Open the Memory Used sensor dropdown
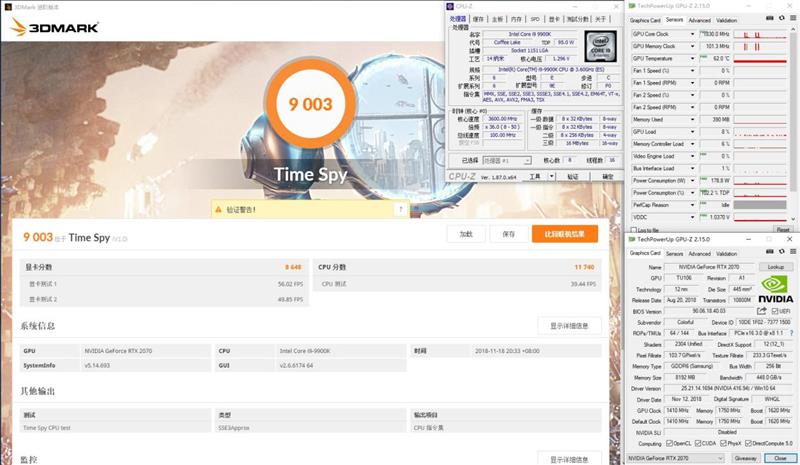The image size is (800, 465). pyautogui.click(x=692, y=119)
